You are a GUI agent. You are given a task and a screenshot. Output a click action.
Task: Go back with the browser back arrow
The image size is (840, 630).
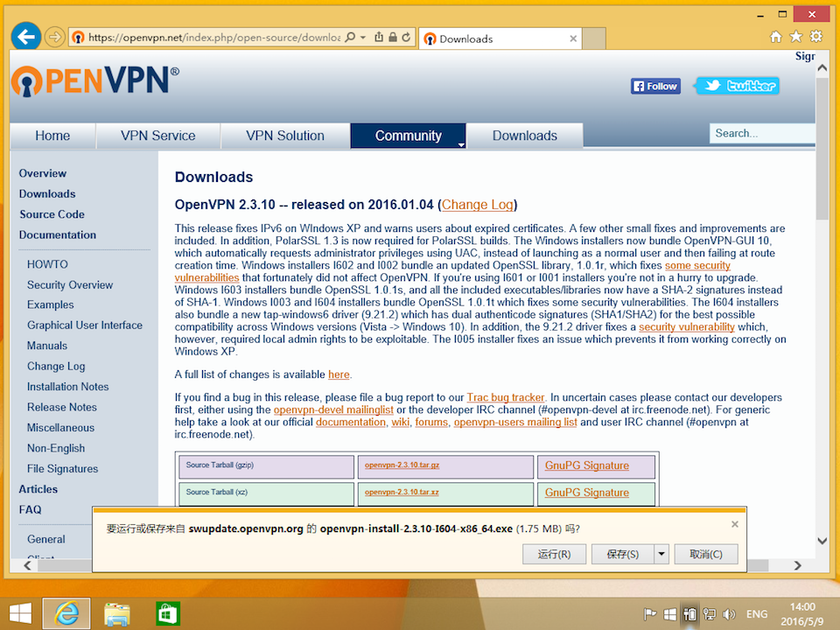pyautogui.click(x=25, y=37)
